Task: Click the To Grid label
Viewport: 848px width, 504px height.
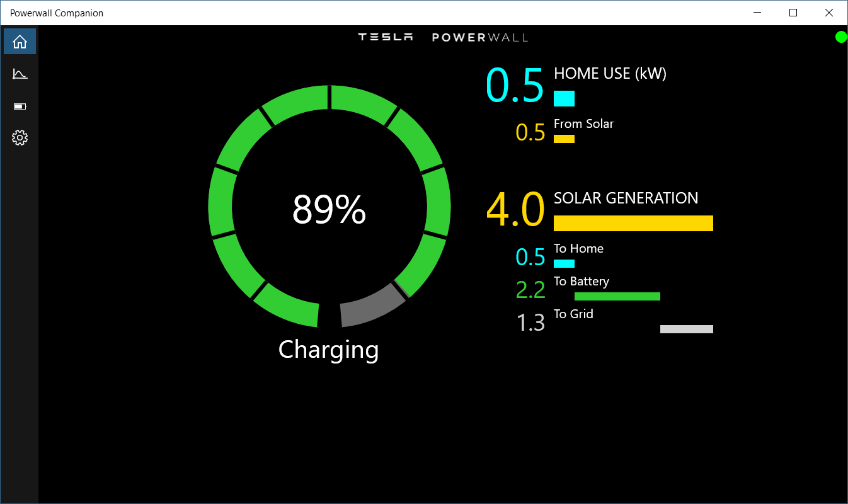Action: (x=573, y=314)
